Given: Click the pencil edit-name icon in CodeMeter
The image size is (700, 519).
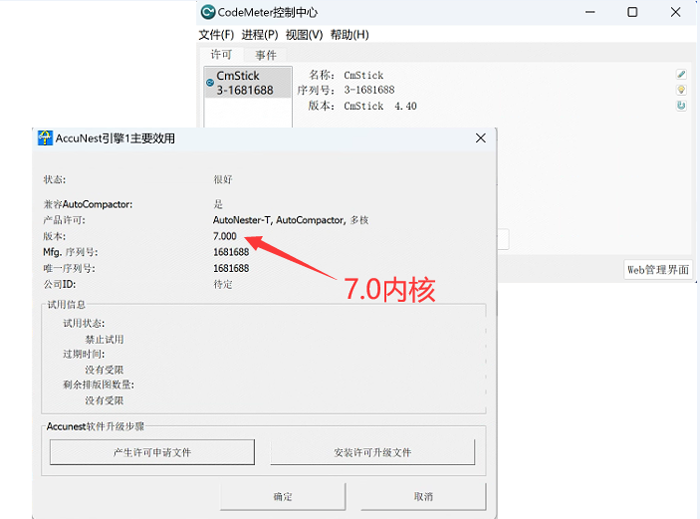Looking at the screenshot, I should click(x=681, y=74).
